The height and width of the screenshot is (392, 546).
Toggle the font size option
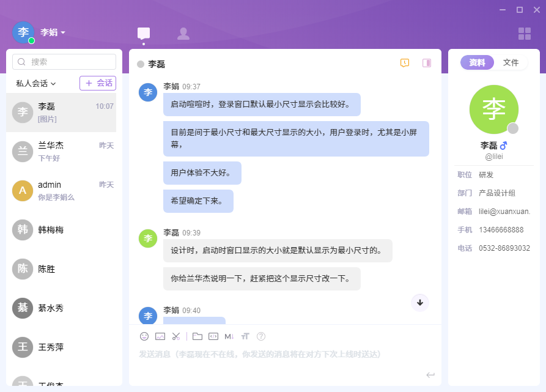pyautogui.click(x=245, y=336)
